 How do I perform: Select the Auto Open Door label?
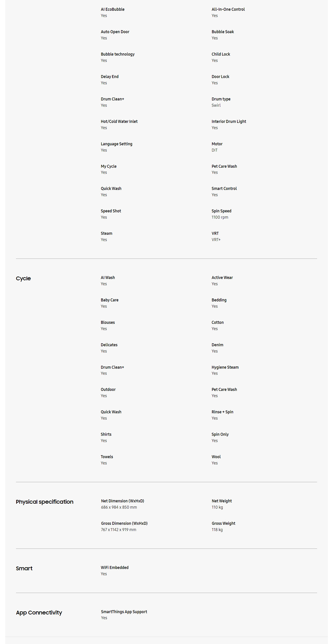coord(115,32)
